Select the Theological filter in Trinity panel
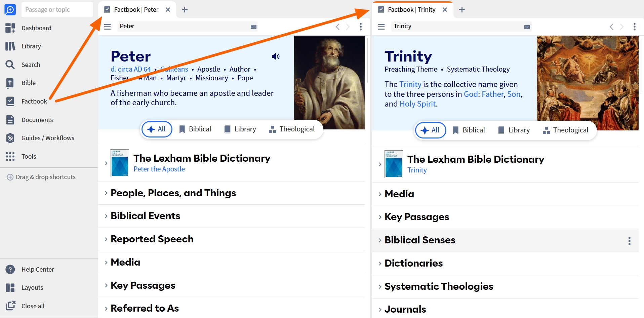 [x=566, y=130]
